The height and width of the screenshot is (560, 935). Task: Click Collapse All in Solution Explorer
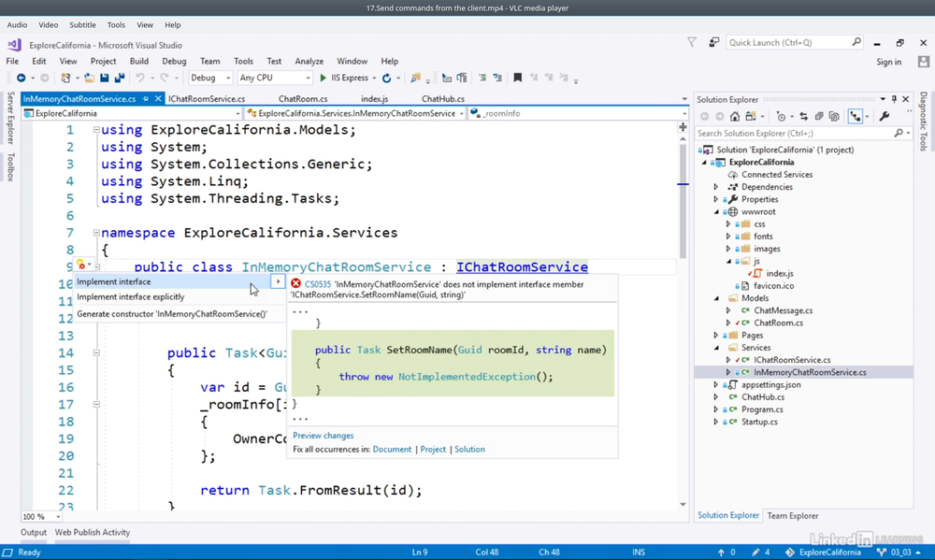819,116
